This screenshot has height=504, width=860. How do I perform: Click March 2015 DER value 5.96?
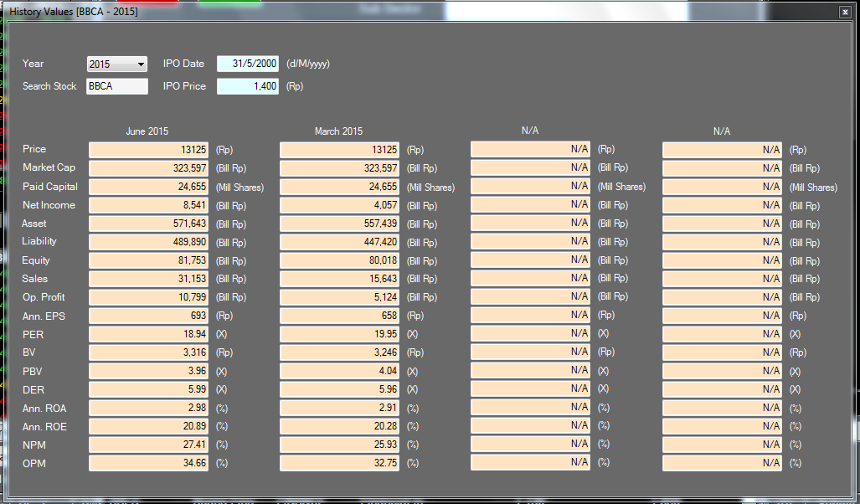tap(339, 389)
